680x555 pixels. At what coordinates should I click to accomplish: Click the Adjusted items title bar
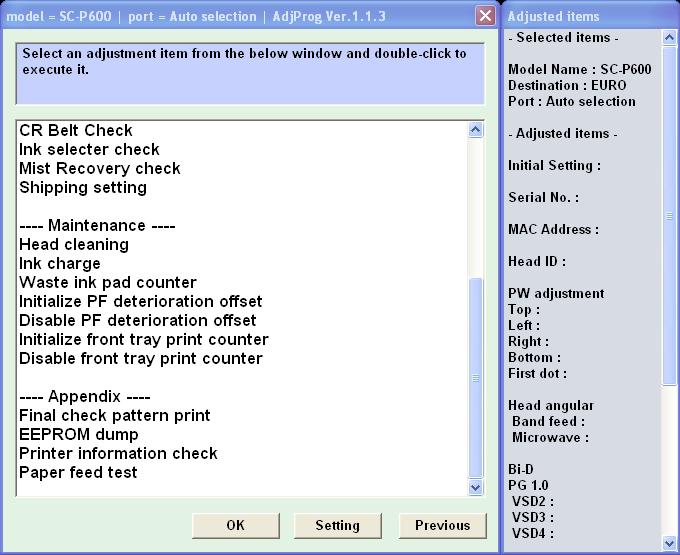click(590, 16)
